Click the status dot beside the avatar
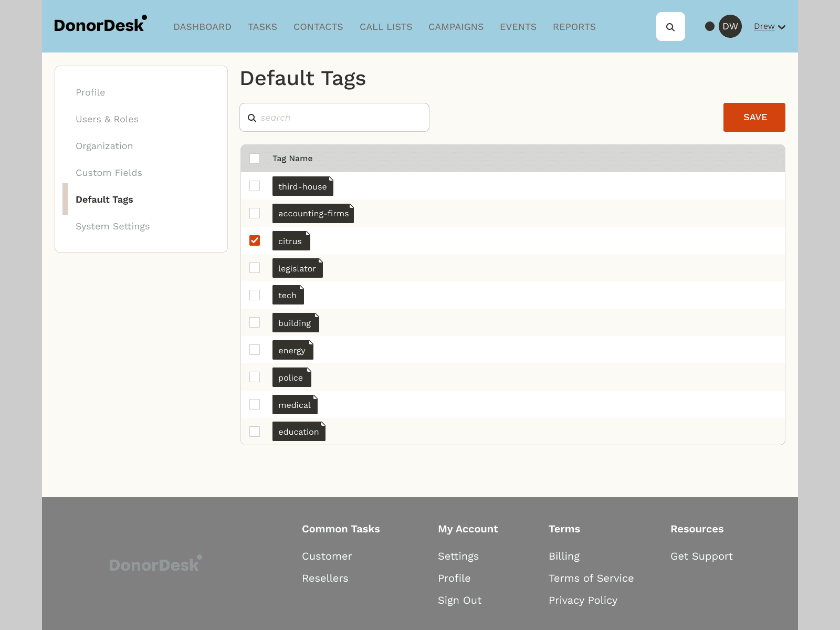The width and height of the screenshot is (840, 630). pyautogui.click(x=710, y=26)
